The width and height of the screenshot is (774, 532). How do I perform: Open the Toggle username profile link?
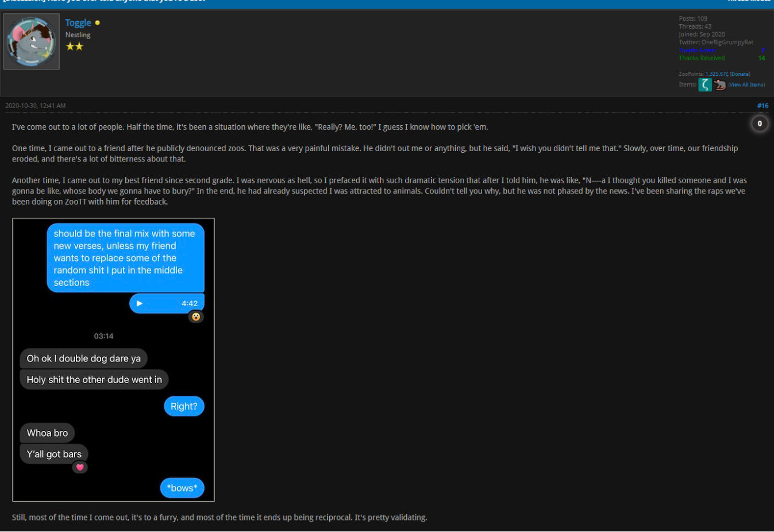(78, 22)
